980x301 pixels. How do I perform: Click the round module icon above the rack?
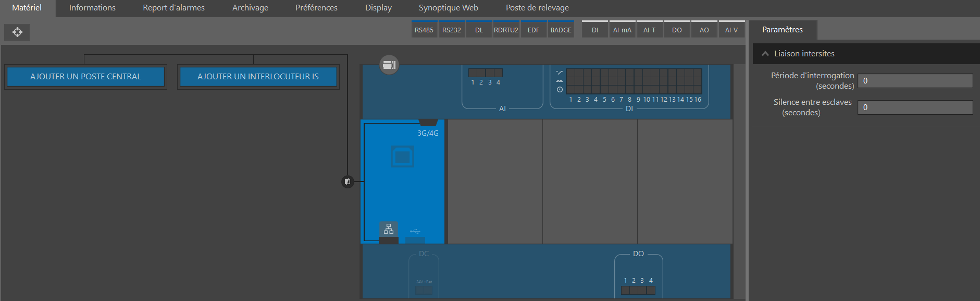(389, 65)
